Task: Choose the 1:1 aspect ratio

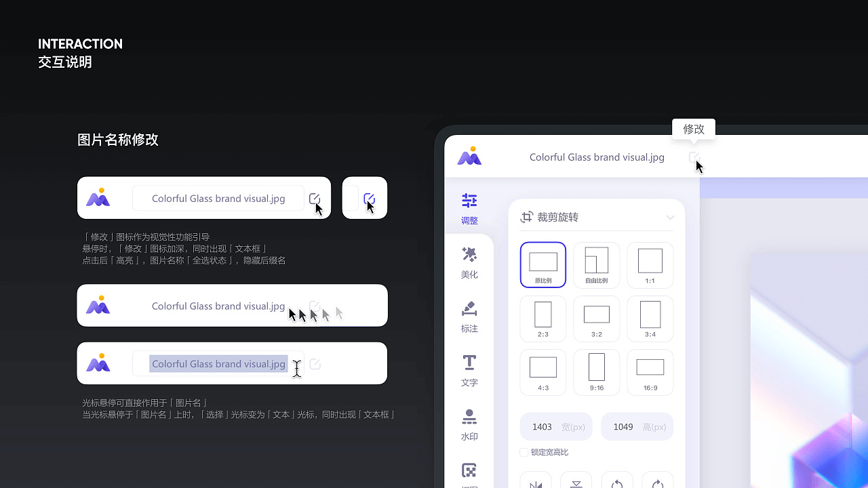Action: tap(650, 265)
